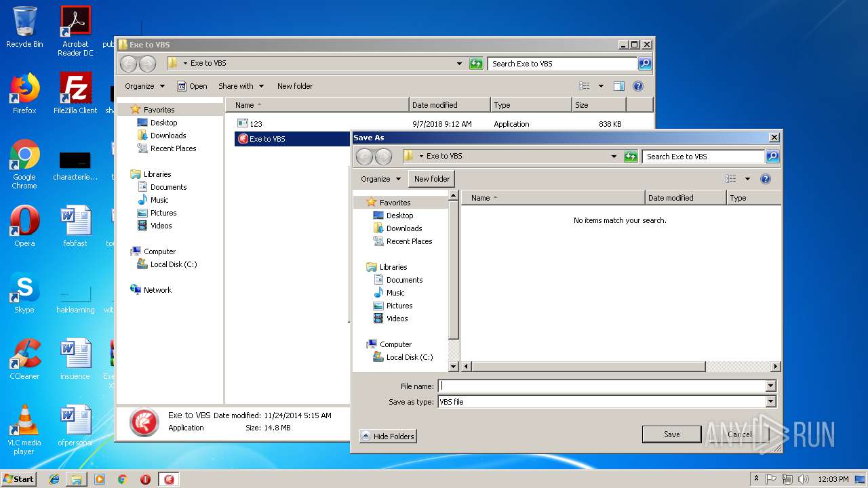Click the Save button
This screenshot has height=488, width=868.
(x=672, y=434)
